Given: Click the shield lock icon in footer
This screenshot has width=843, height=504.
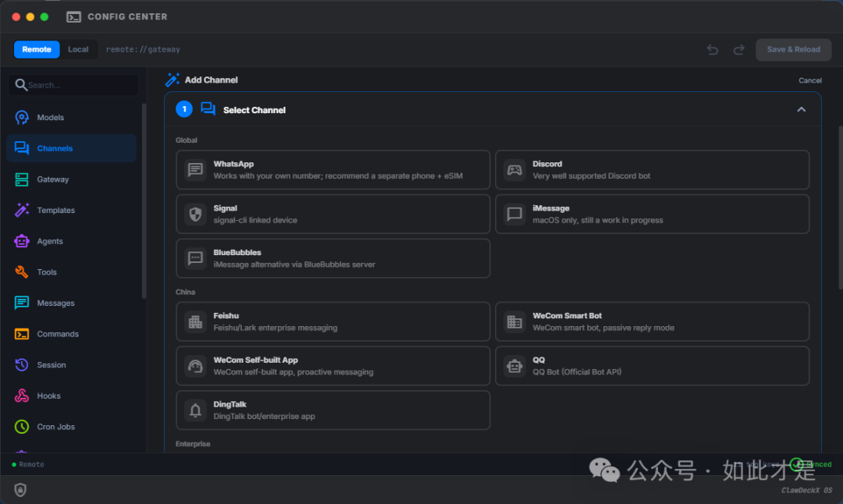Looking at the screenshot, I should point(20,490).
